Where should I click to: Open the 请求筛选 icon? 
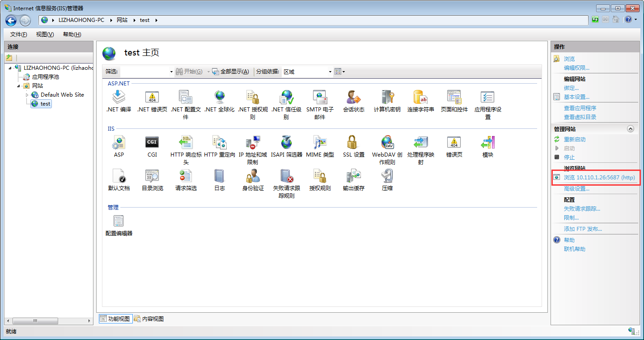coord(186,176)
